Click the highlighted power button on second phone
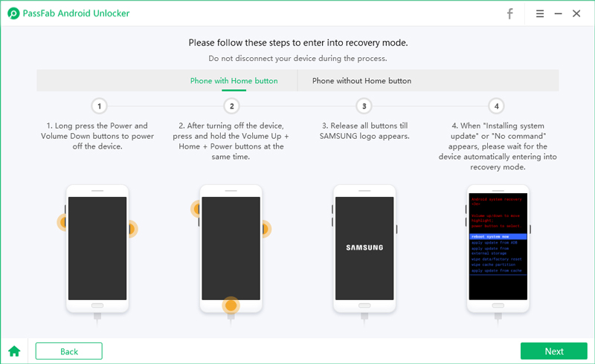 (266, 229)
